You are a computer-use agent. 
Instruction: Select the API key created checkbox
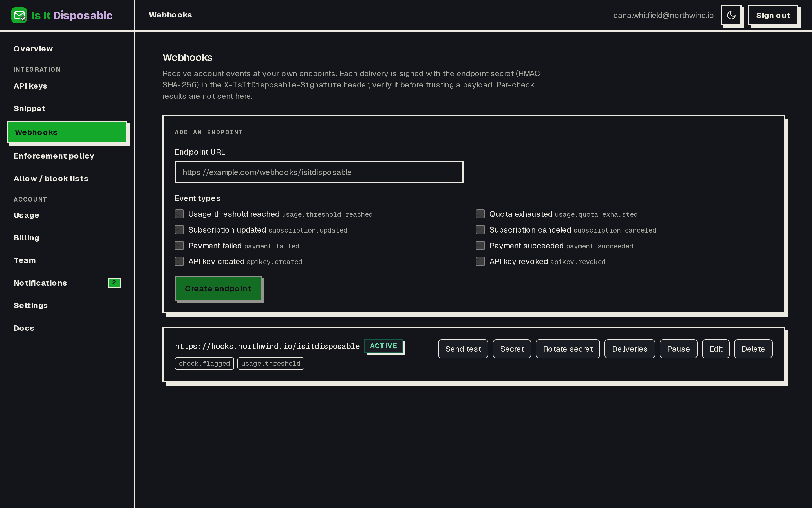pyautogui.click(x=179, y=261)
